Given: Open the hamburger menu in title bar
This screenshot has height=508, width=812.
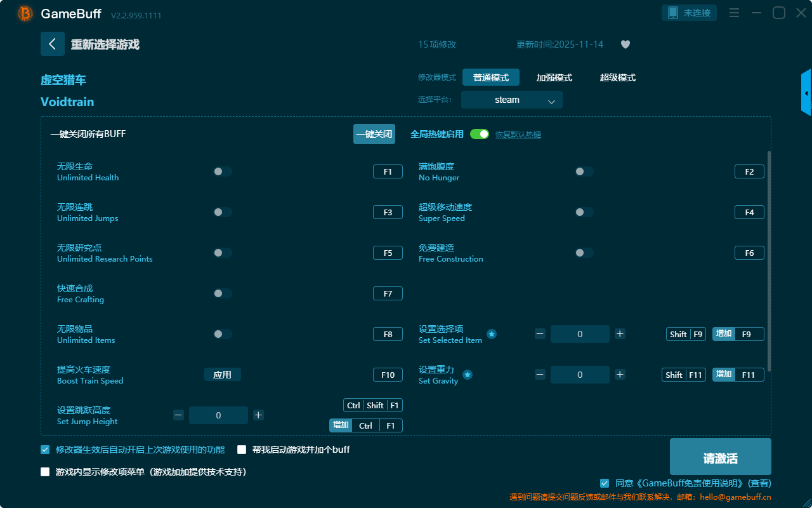Looking at the screenshot, I should [734, 13].
